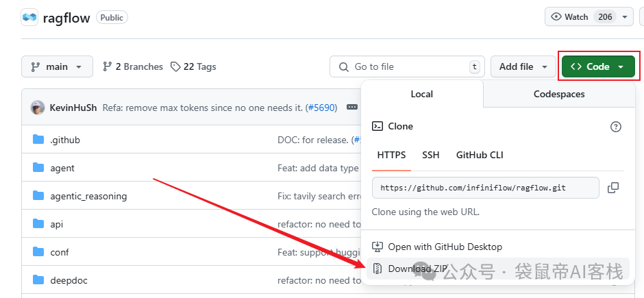
Task: Click the eye icon in Watch button
Action: click(556, 17)
